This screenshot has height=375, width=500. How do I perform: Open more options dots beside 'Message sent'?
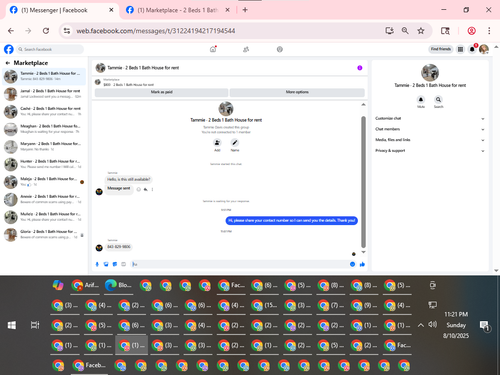click(152, 189)
